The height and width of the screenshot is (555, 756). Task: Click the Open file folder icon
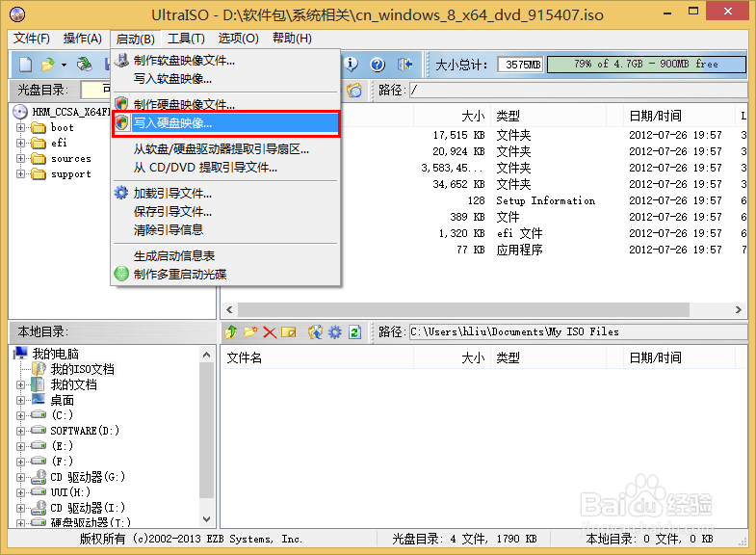click(48, 64)
